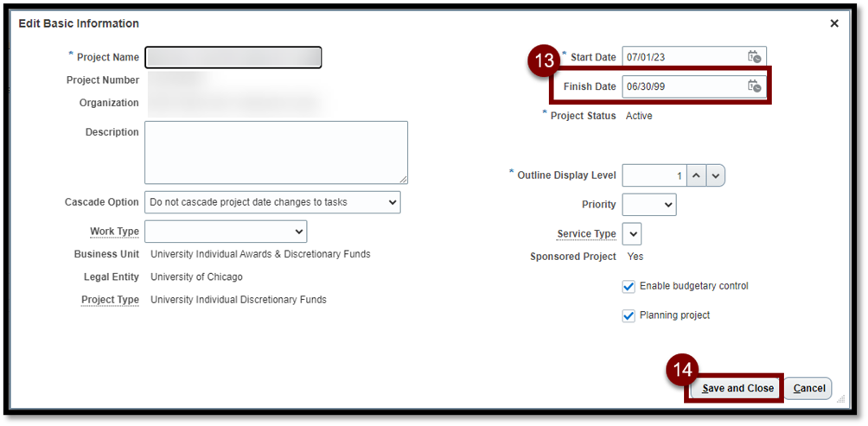The width and height of the screenshot is (868, 426).
Task: Increase the Outline Display Level value
Action: [697, 175]
